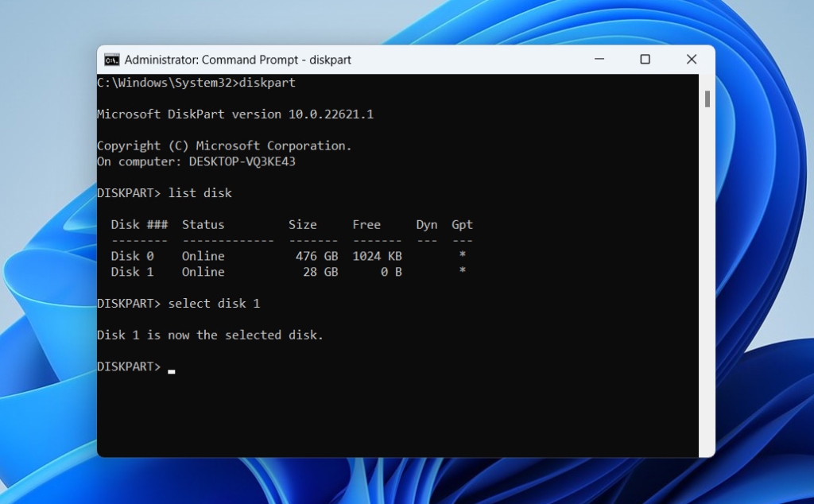This screenshot has width=814, height=504.
Task: Click the blinking cursor at the DISKPART prompt
Action: pos(173,368)
